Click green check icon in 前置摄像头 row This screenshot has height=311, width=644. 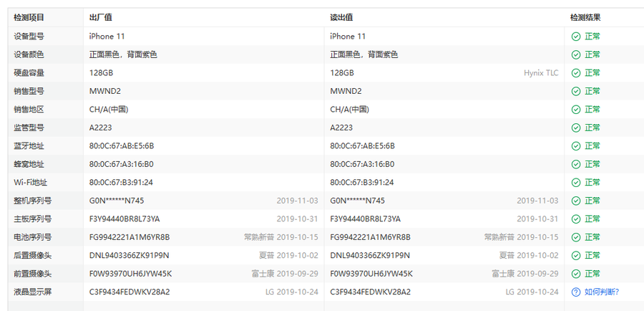576,274
